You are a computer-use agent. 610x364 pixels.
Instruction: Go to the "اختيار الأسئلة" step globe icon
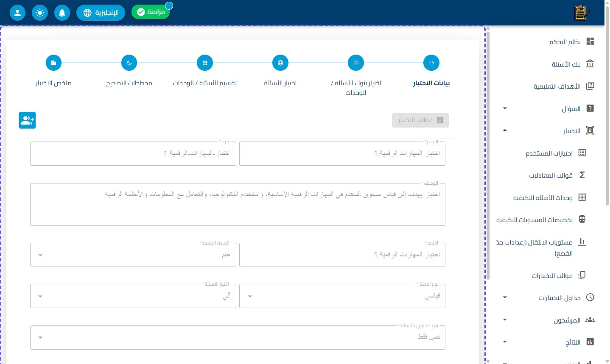[280, 63]
